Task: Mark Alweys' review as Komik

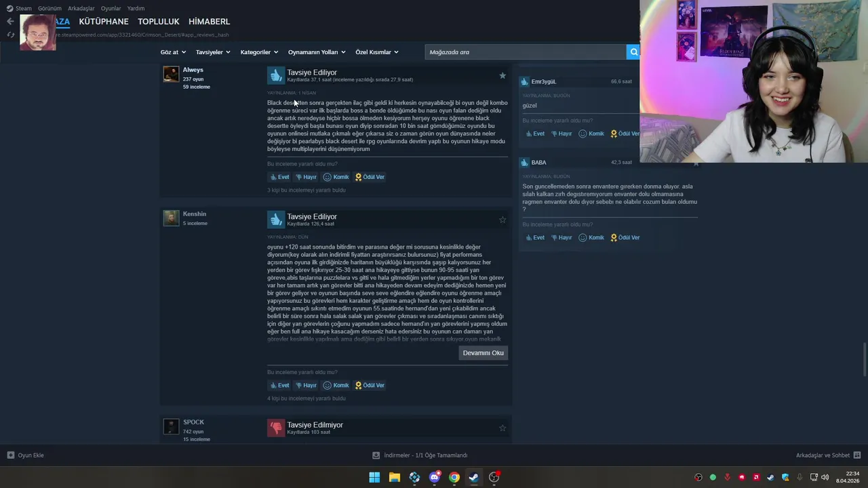Action: point(336,177)
